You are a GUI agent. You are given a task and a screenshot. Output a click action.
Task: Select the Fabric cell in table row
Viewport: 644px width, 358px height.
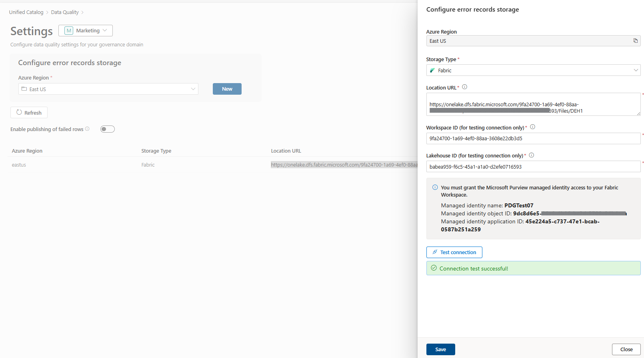click(148, 165)
